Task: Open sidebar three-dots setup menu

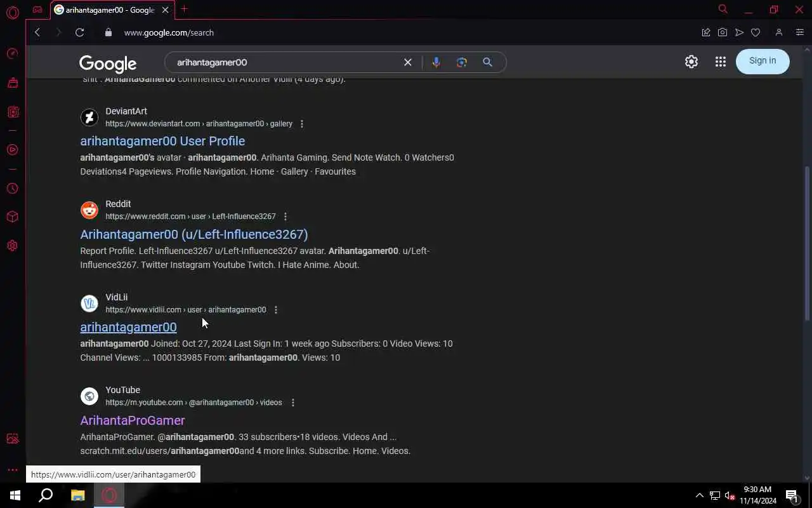Action: (x=12, y=470)
